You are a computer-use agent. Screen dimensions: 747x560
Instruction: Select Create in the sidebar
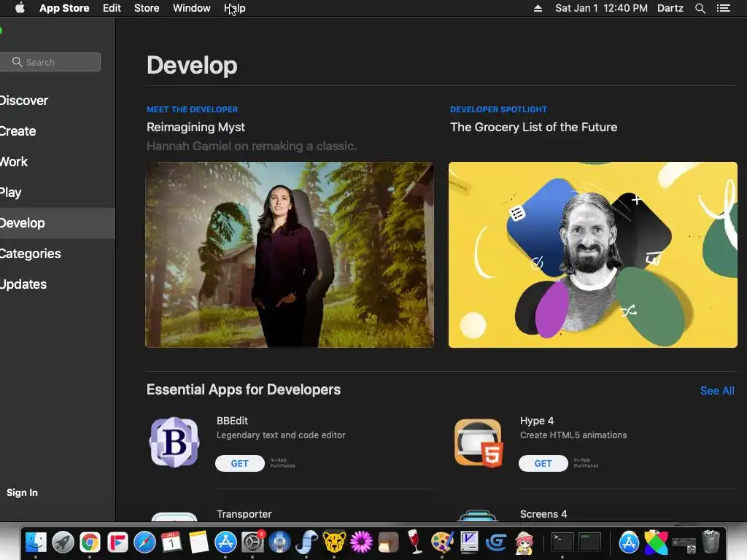point(57,131)
